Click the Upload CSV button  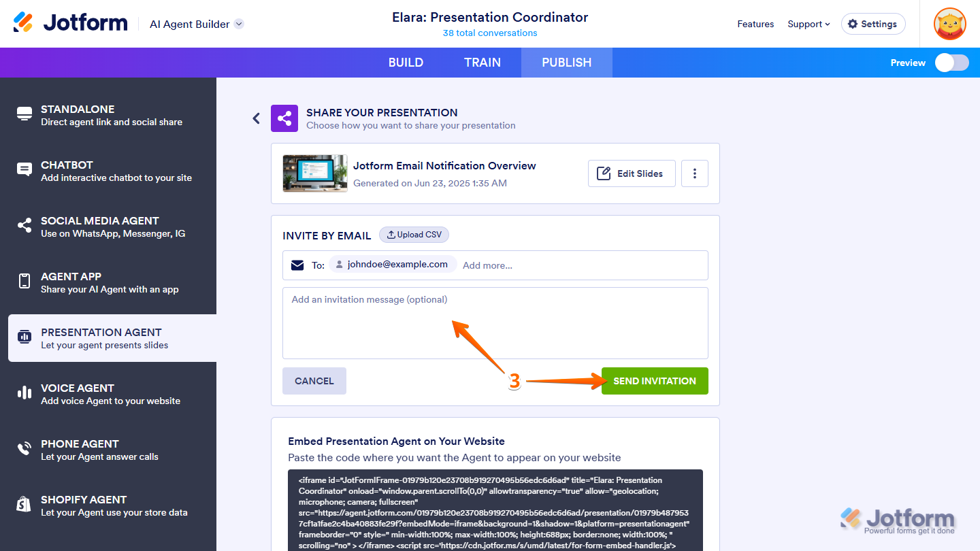(414, 235)
